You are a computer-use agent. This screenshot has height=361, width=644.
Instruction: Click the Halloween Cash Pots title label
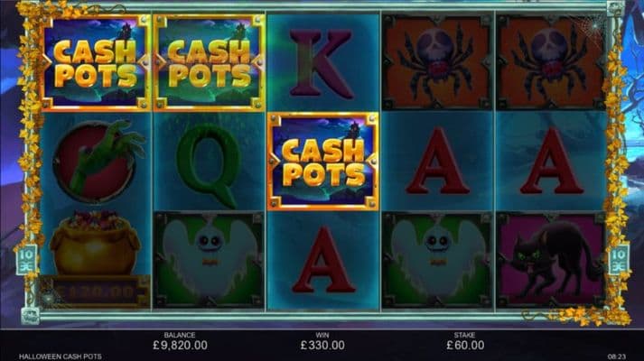pos(61,356)
